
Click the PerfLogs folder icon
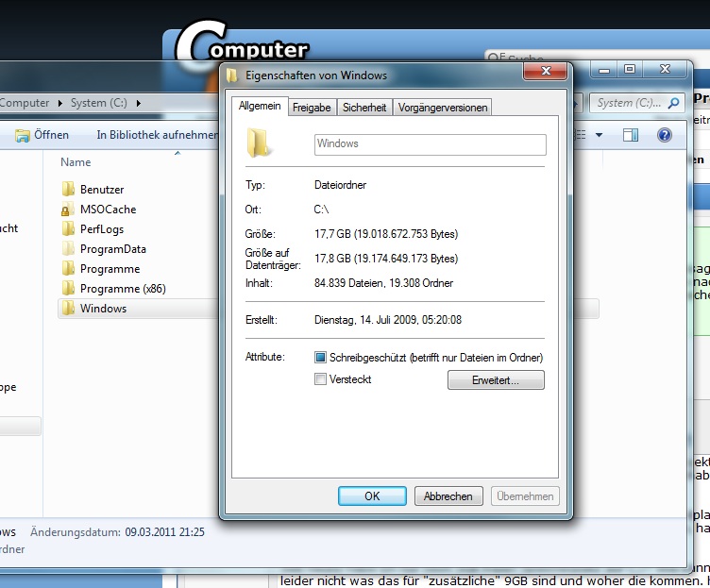[68, 229]
